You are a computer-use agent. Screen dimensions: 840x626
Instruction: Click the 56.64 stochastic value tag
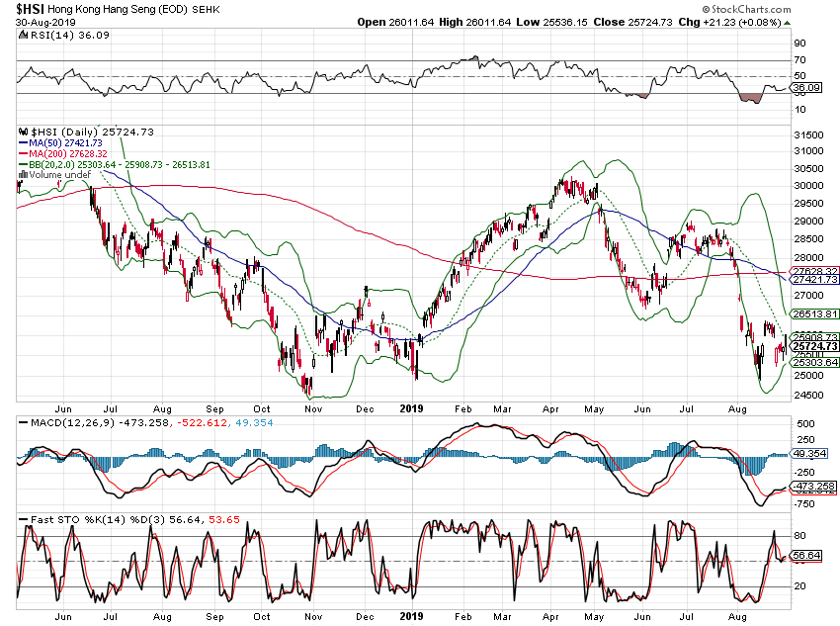[809, 556]
